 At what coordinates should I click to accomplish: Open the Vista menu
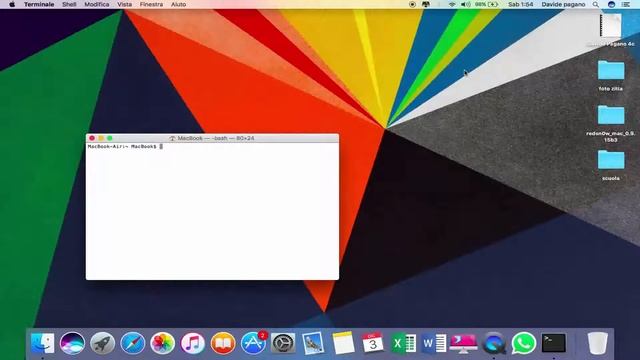124,4
